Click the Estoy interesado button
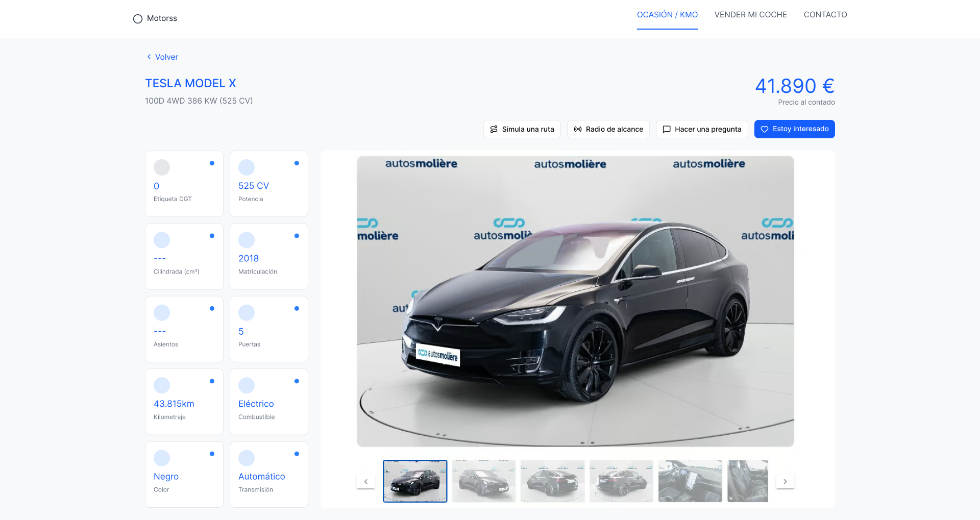This screenshot has height=520, width=980. pos(795,129)
